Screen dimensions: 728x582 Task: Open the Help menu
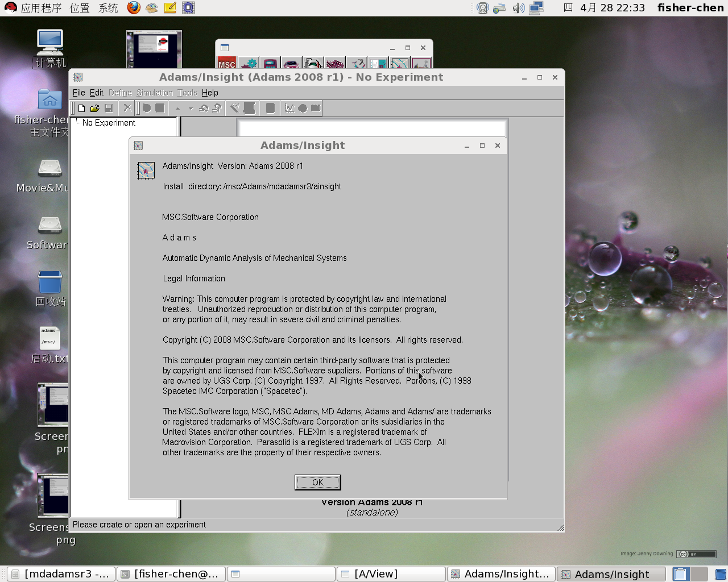(210, 93)
